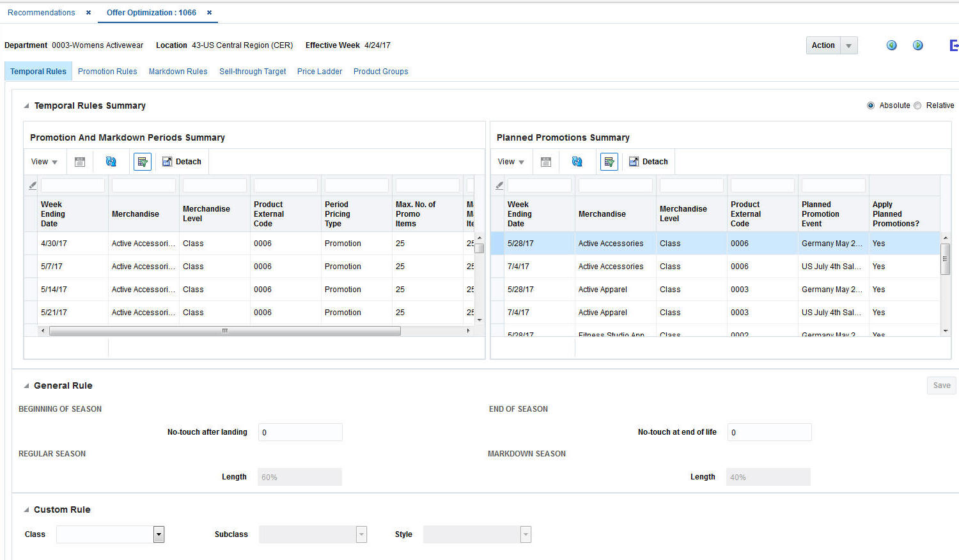Switch to the Sell-through Target tab
Viewport: 959px width, 560px height.
point(253,72)
